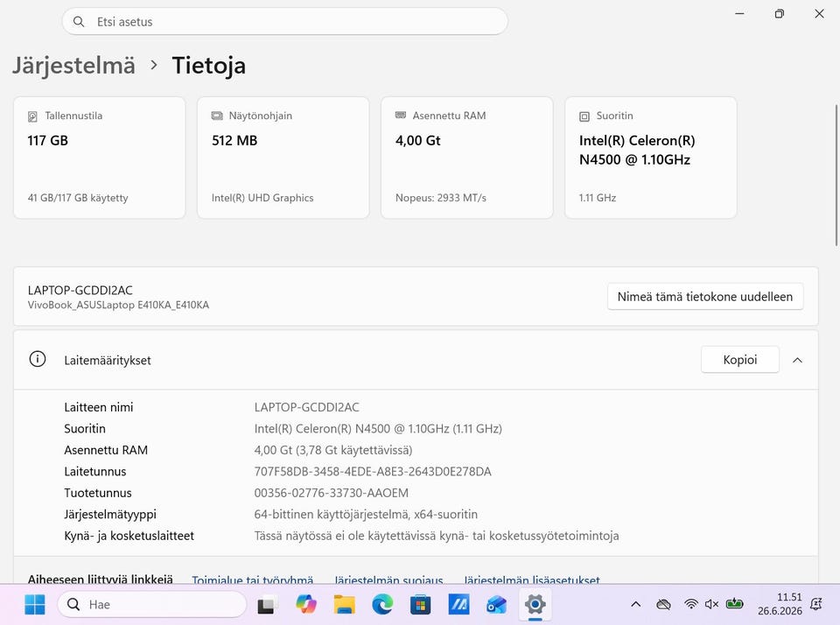Click the OneDrive cloud tray icon
Viewport: 840px width, 625px height.
[664, 605]
